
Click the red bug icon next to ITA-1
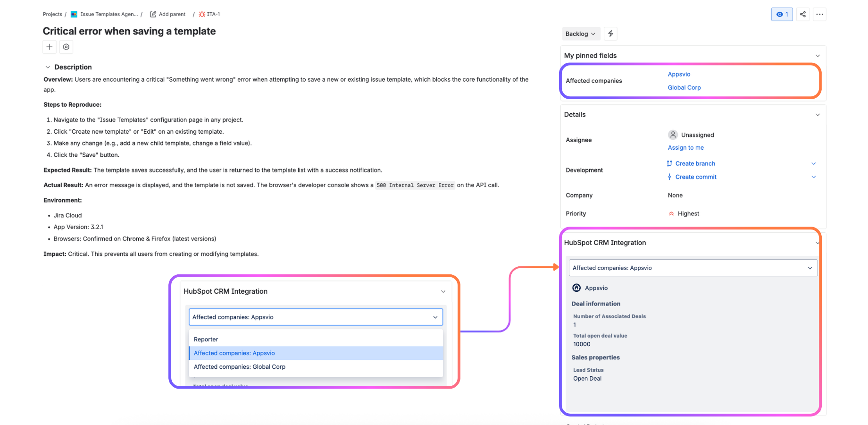pyautogui.click(x=201, y=14)
